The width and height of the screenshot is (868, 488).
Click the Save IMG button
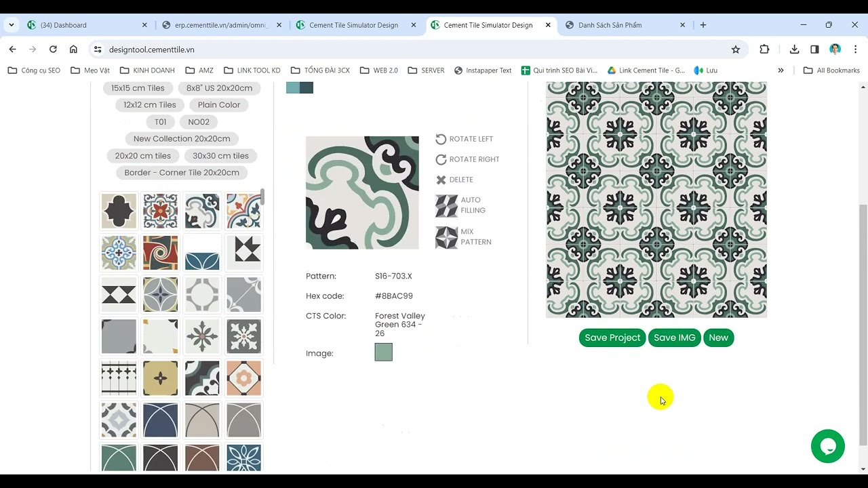coord(675,338)
